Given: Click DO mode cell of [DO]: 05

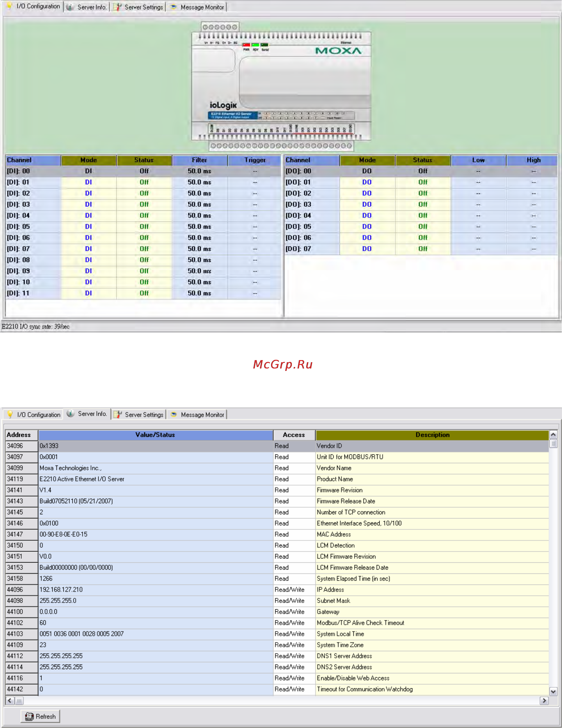Looking at the screenshot, I should (367, 227).
